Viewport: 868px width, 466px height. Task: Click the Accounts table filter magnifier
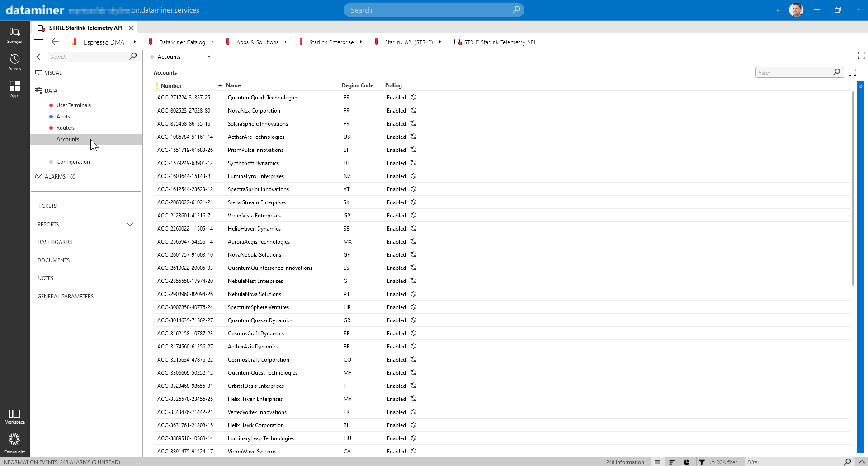836,72
